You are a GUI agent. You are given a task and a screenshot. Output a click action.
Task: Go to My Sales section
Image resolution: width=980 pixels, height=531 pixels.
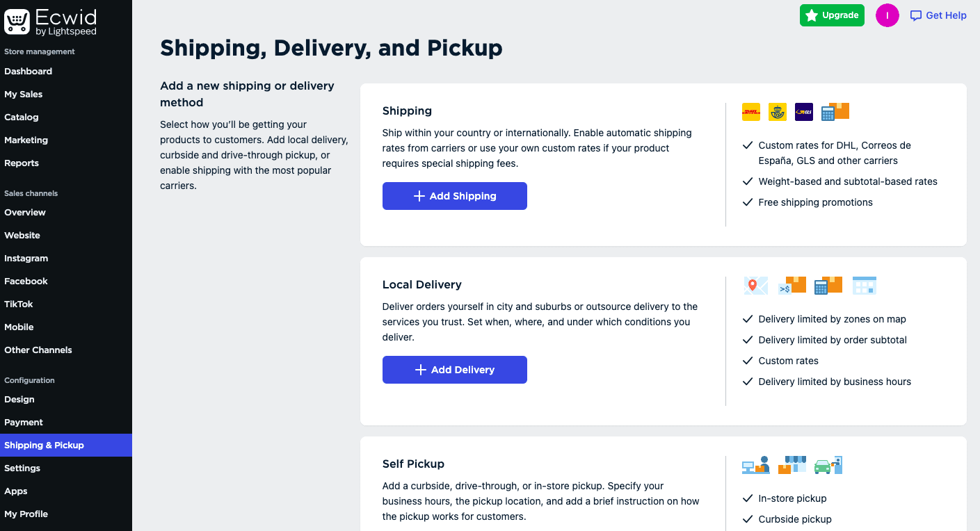point(24,94)
